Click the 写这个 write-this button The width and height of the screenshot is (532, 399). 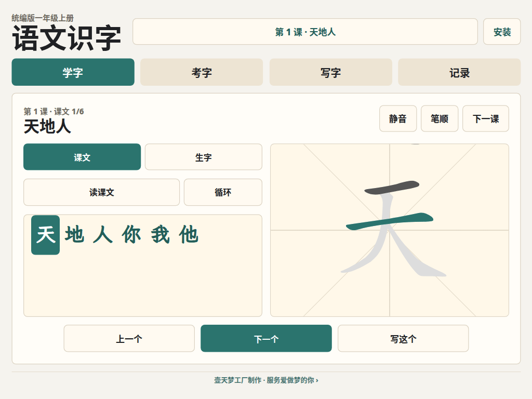[403, 338]
